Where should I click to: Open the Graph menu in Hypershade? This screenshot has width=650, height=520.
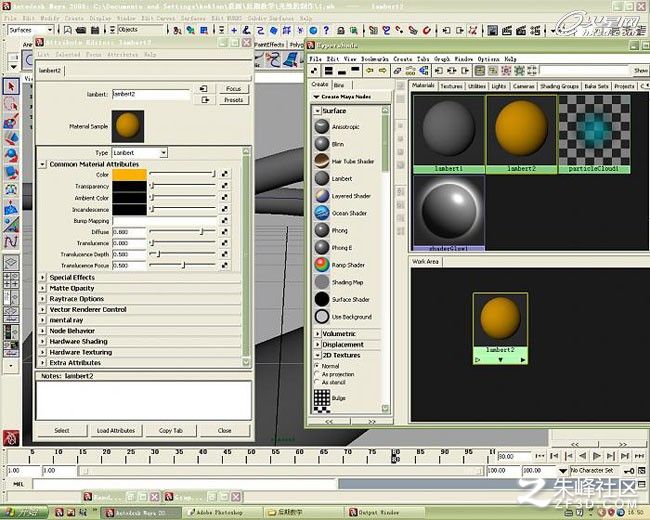(442, 59)
